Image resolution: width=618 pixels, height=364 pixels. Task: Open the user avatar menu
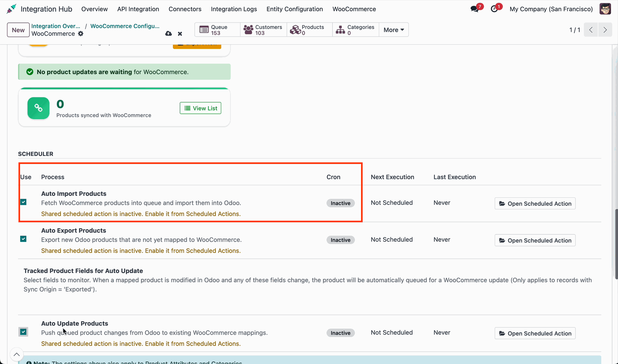tap(605, 9)
